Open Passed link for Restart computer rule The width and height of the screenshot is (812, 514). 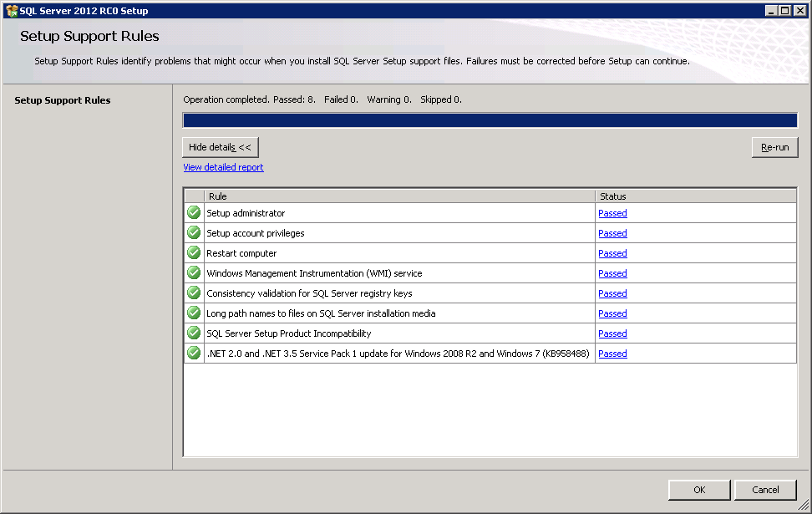[x=612, y=253]
